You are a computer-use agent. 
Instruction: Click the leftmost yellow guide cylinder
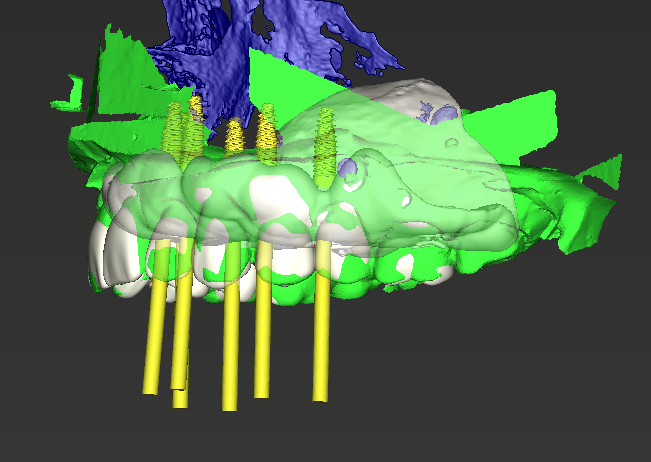pyautogui.click(x=152, y=340)
